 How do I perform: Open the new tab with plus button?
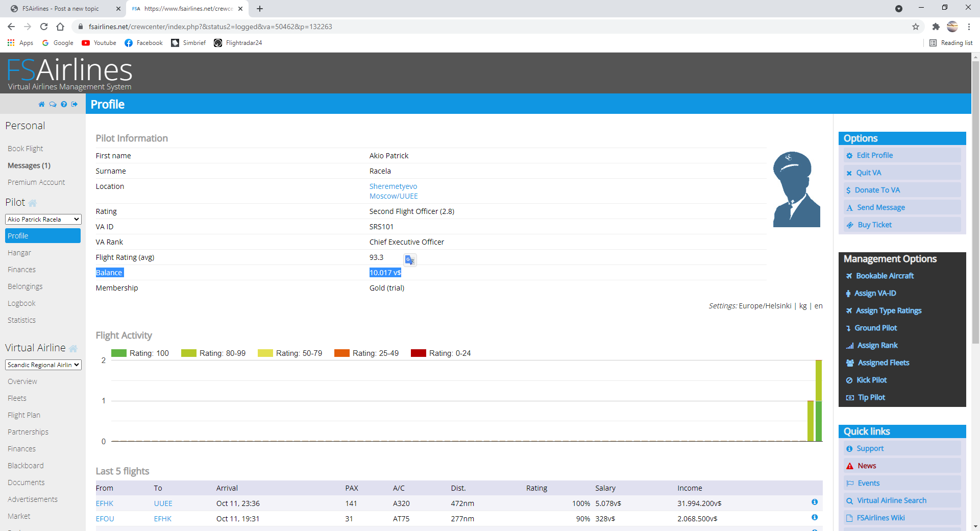pyautogui.click(x=260, y=9)
